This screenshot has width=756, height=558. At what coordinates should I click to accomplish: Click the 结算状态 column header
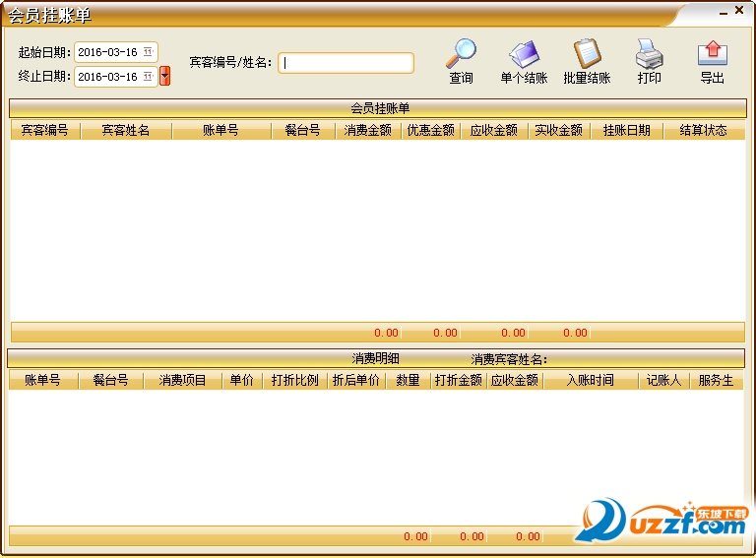(x=704, y=130)
